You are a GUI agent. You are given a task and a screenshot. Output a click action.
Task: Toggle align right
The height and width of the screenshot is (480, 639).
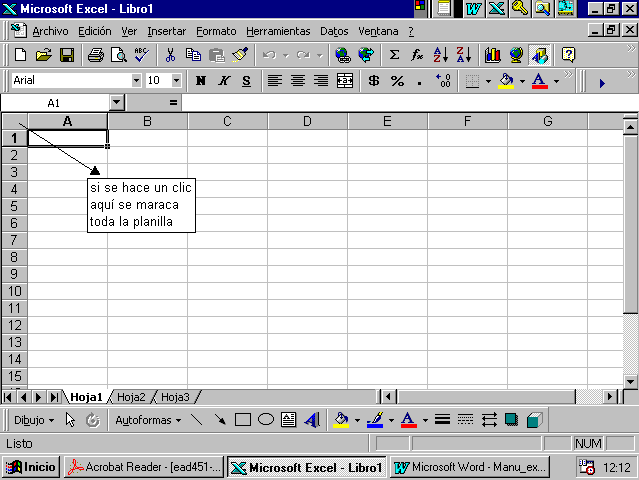coord(321,81)
